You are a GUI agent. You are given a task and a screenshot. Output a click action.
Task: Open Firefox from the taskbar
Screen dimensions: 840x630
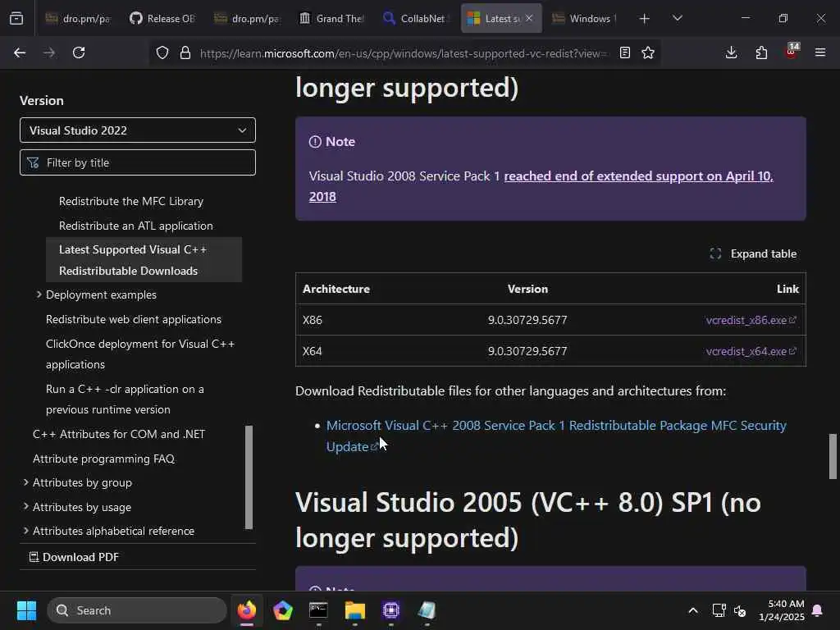(247, 610)
